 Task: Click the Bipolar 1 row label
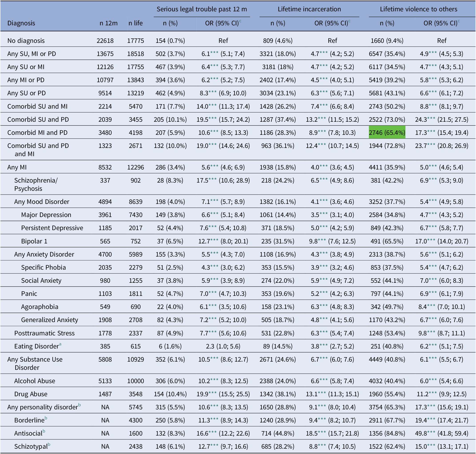coord(34,241)
